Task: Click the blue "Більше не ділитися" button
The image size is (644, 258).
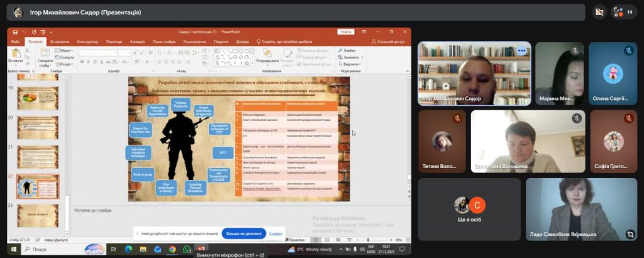Action: click(243, 233)
